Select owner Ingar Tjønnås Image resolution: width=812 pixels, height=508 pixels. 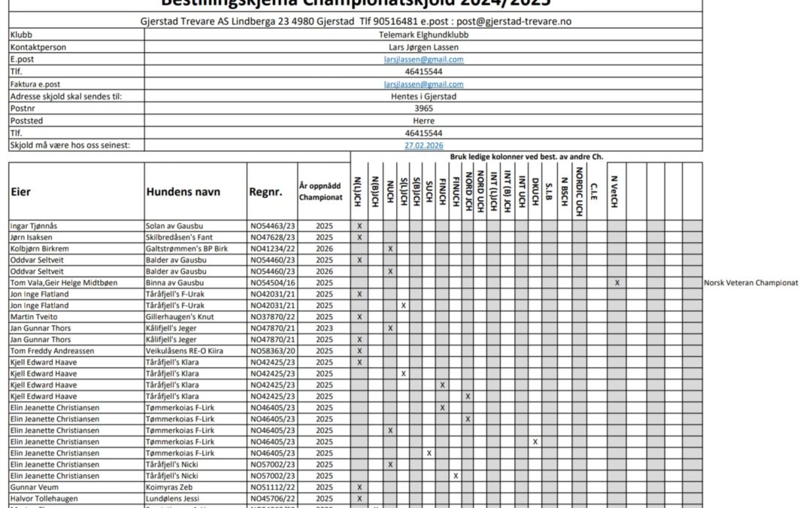coord(34,226)
